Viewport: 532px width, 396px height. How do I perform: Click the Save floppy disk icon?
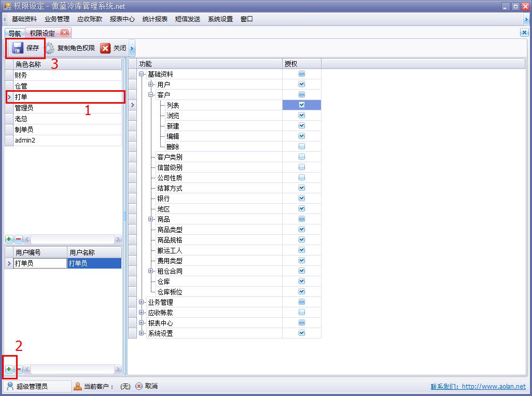(18, 48)
